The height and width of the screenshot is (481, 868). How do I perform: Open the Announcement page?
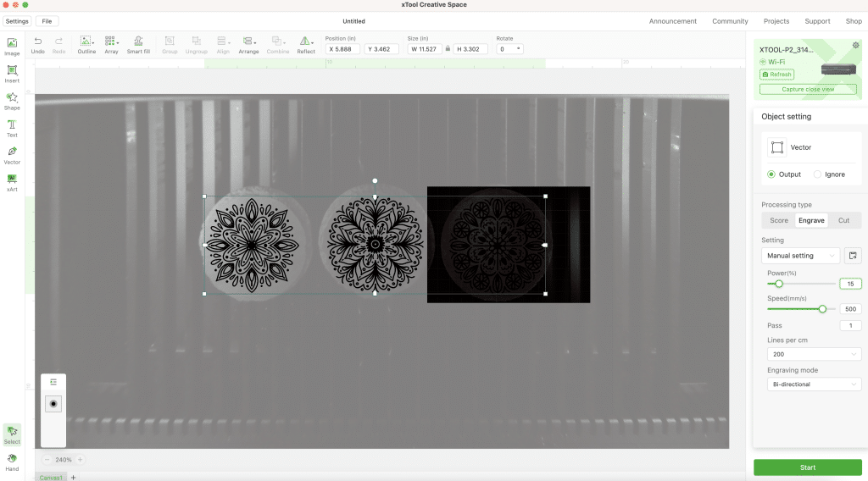(x=672, y=21)
